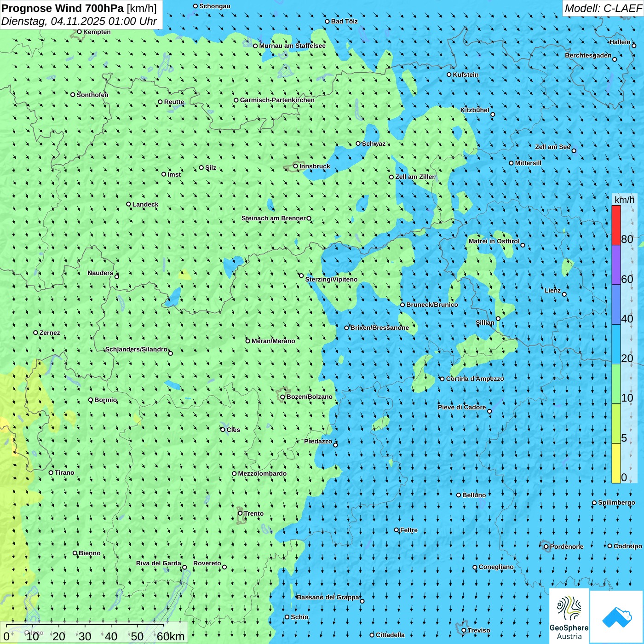644x644 pixels.
Task: Click the Landeck city label
Action: [145, 204]
